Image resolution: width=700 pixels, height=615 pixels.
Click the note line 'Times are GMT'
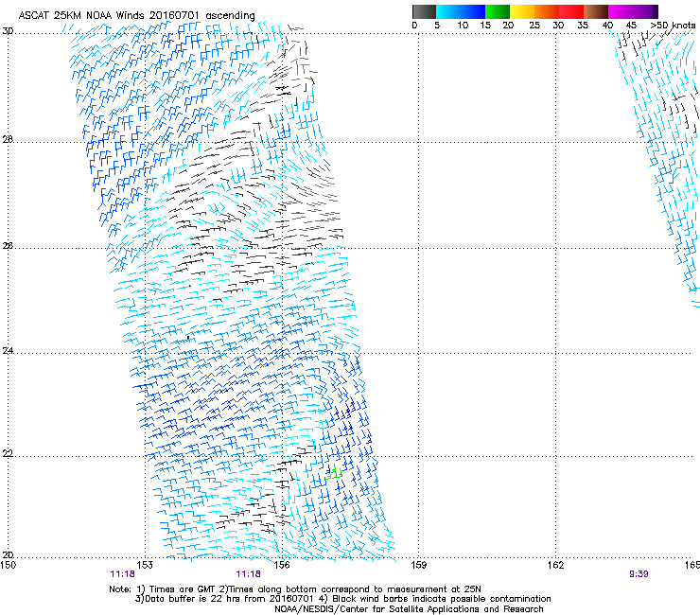click(x=183, y=589)
